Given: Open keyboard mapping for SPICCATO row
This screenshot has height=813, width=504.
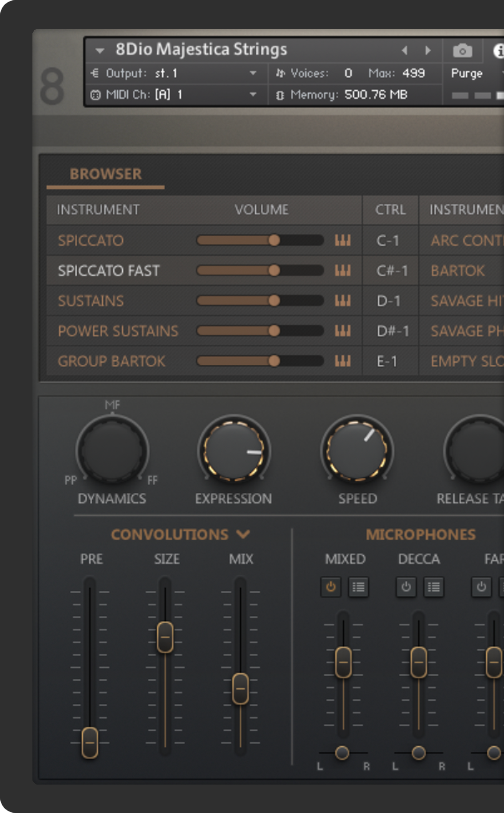Looking at the screenshot, I should click(x=342, y=240).
